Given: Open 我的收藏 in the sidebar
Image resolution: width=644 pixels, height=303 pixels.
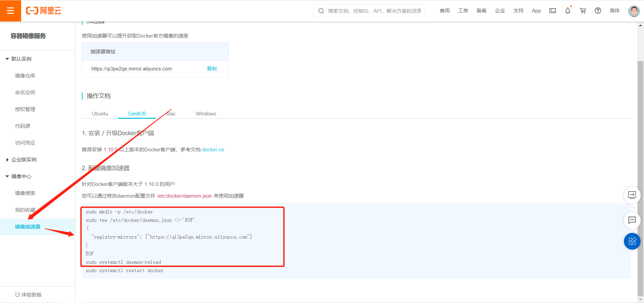Looking at the screenshot, I should (25, 210).
